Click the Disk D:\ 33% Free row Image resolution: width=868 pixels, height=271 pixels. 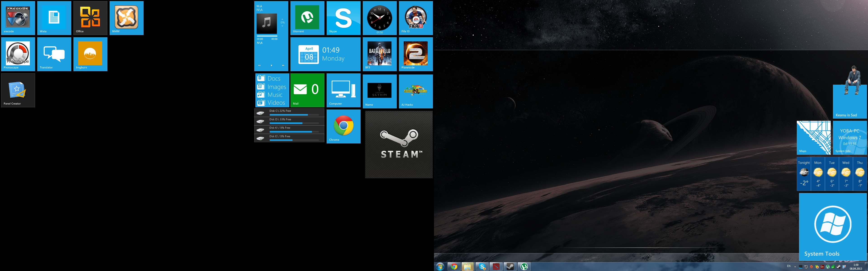pos(289,121)
